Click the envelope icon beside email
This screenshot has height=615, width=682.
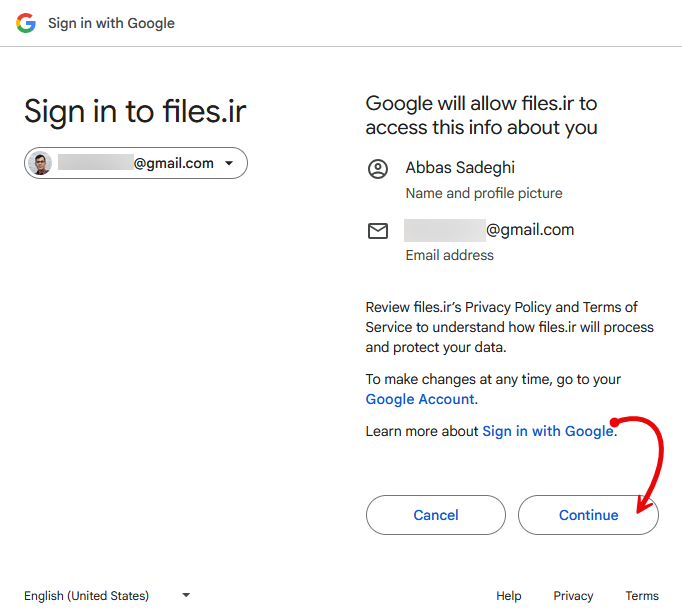coord(378,231)
